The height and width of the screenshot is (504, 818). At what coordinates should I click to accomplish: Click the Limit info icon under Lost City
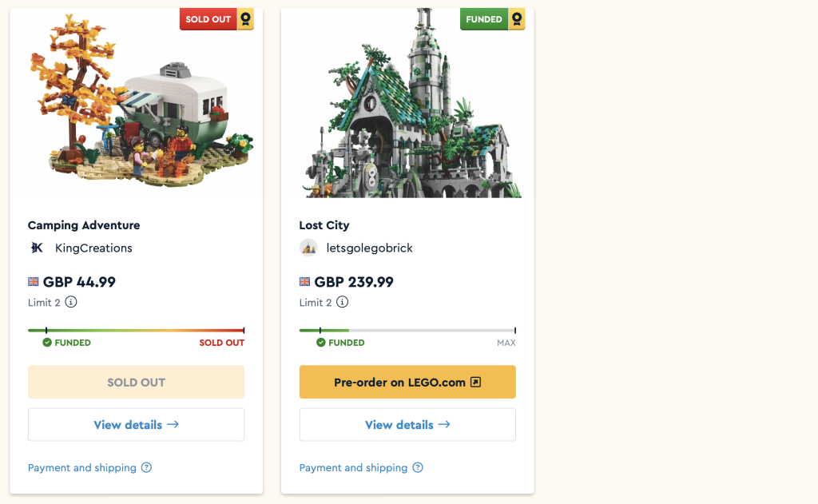[343, 303]
